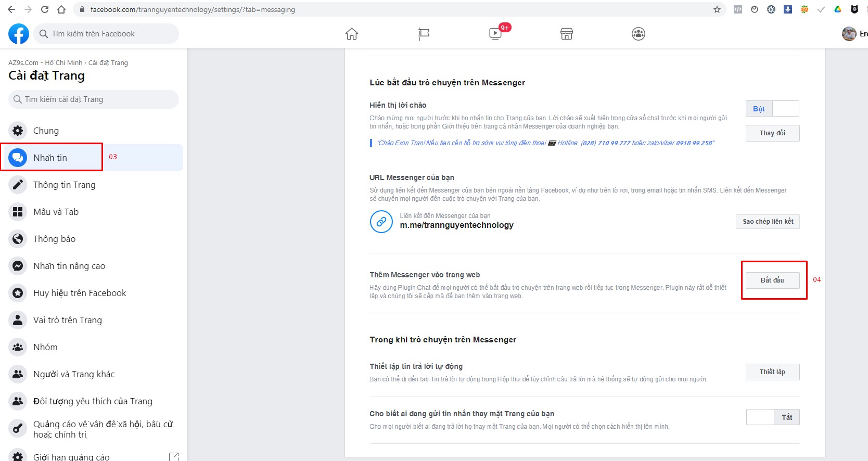Click Sao chép liên kết button

(768, 222)
